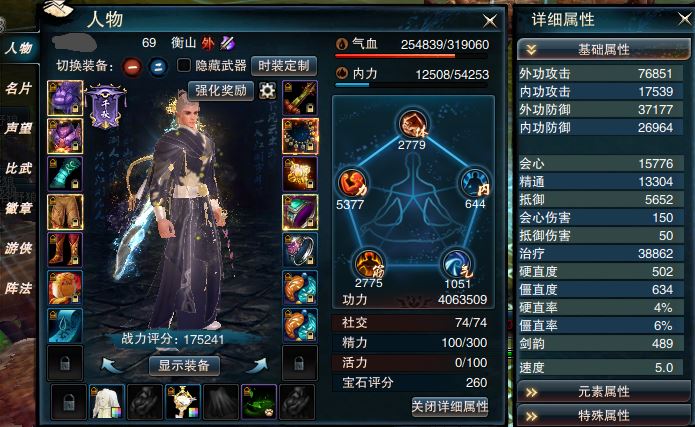695x427 pixels.
Task: Select the white outfit fashion slot
Action: (x=106, y=402)
